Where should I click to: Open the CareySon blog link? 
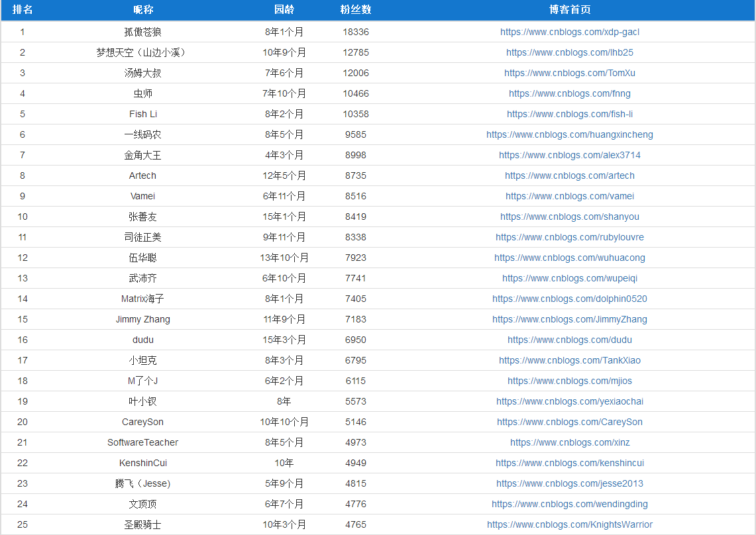click(x=569, y=422)
